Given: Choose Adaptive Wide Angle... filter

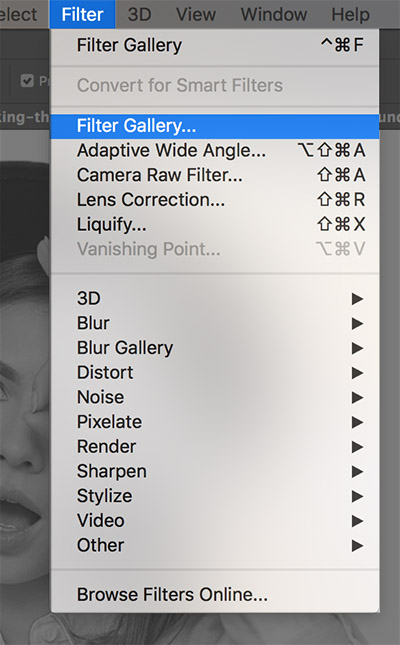Looking at the screenshot, I should [214, 151].
